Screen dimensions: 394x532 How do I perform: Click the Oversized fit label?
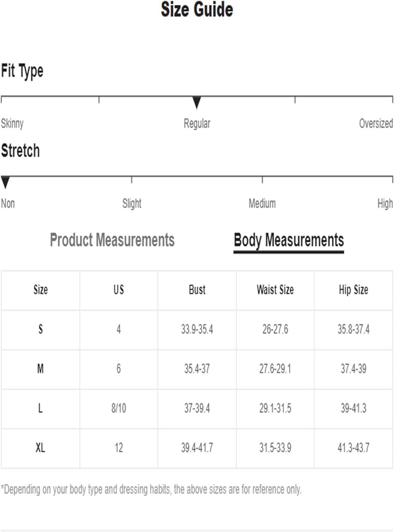(376, 123)
